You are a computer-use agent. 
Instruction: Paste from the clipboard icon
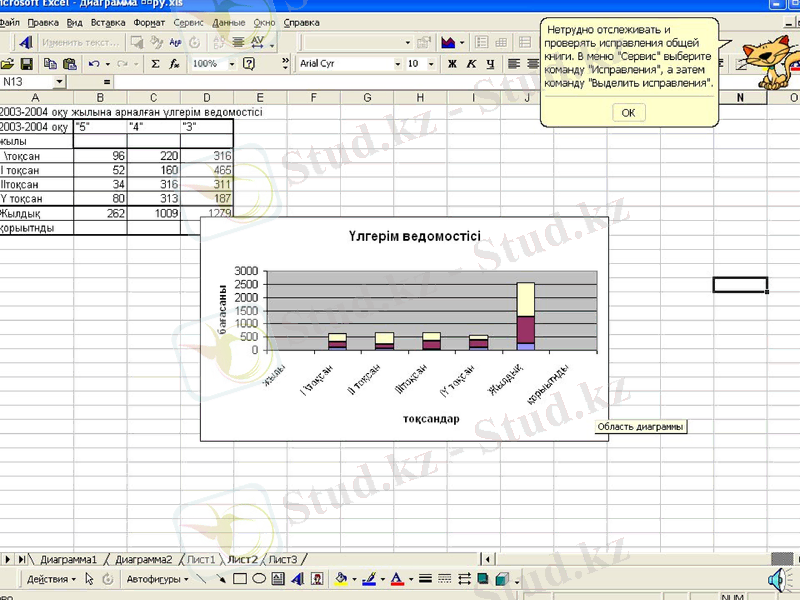[70, 64]
